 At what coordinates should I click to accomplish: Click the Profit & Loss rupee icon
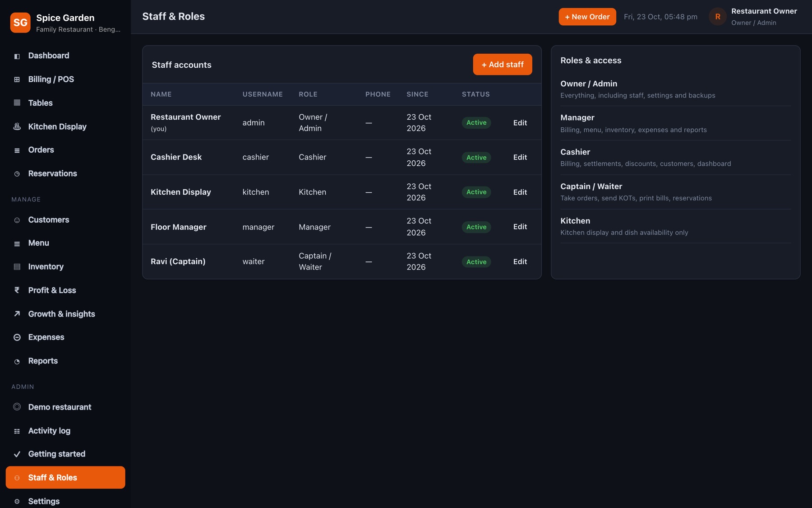tap(17, 290)
